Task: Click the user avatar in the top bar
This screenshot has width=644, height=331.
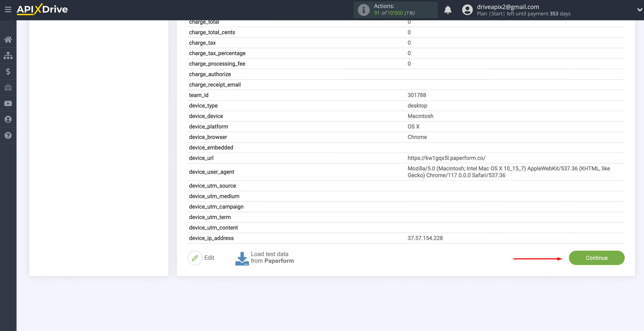Action: pyautogui.click(x=467, y=9)
